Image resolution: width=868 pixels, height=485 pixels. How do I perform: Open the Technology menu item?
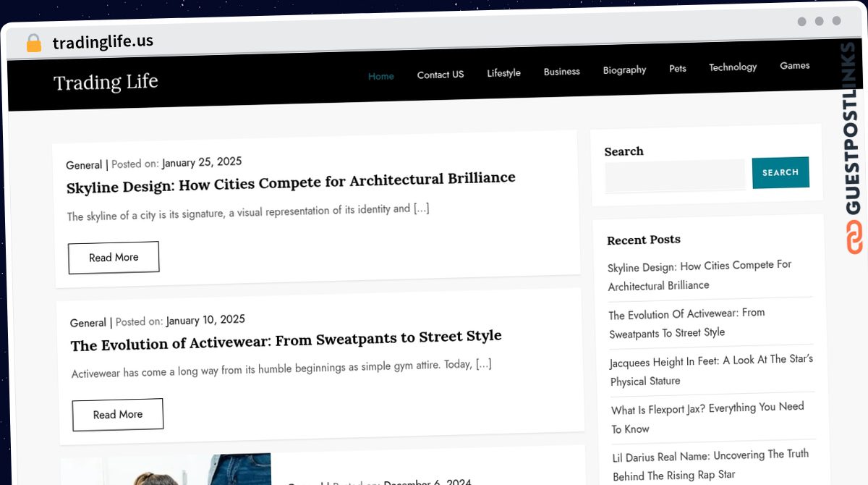coord(733,67)
